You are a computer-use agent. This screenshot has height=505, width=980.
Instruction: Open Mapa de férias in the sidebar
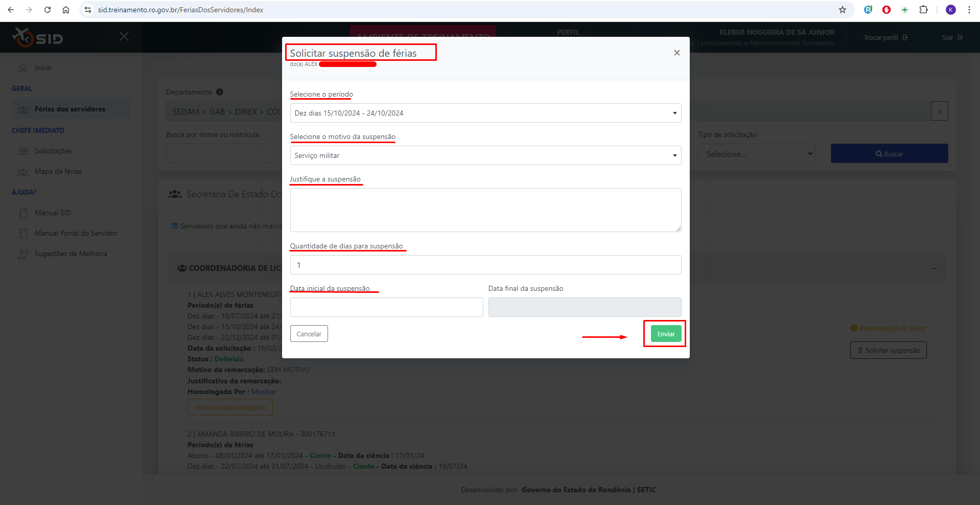pos(58,171)
